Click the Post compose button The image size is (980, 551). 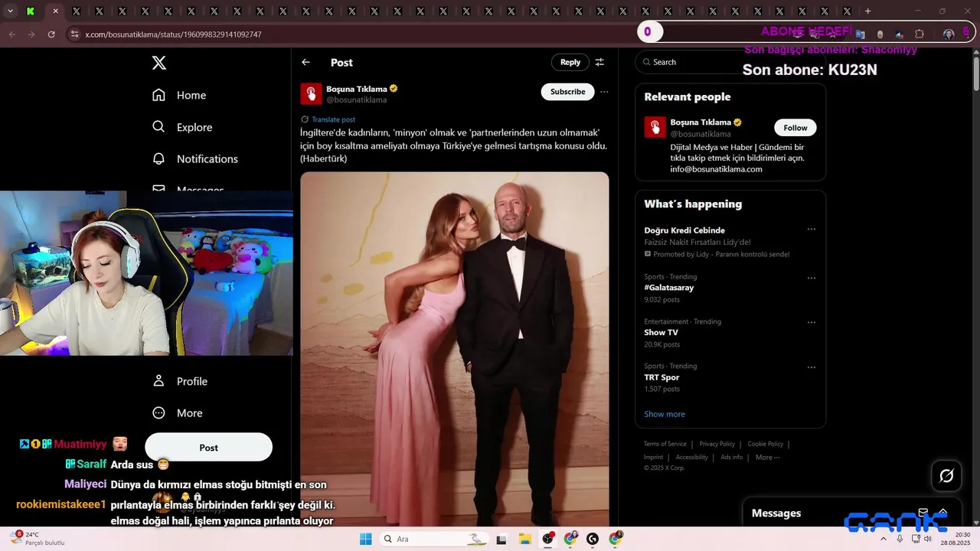pyautogui.click(x=208, y=448)
